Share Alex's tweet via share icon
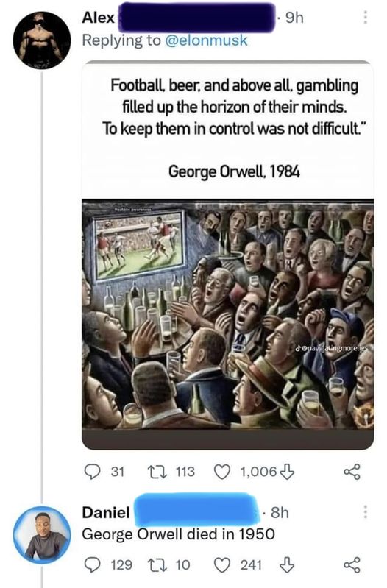 click(x=352, y=472)
